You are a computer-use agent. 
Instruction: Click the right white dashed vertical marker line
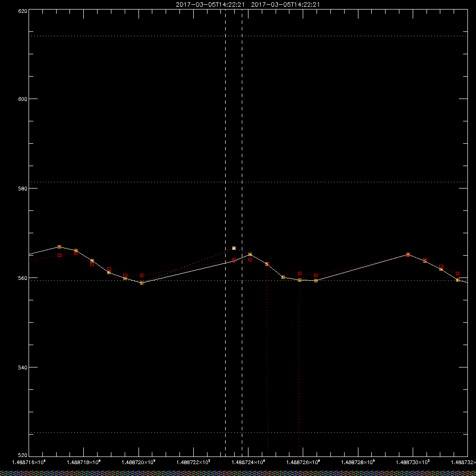point(242,233)
